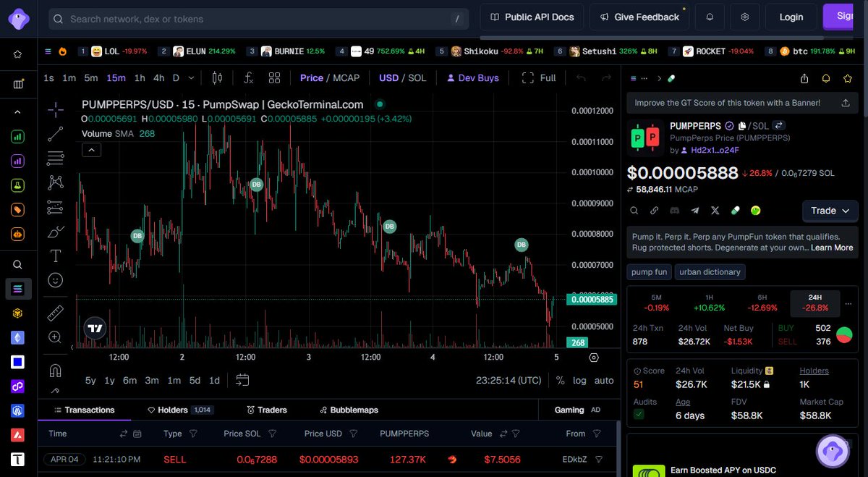Select the ruler measure tool
The image size is (868, 477).
55,313
